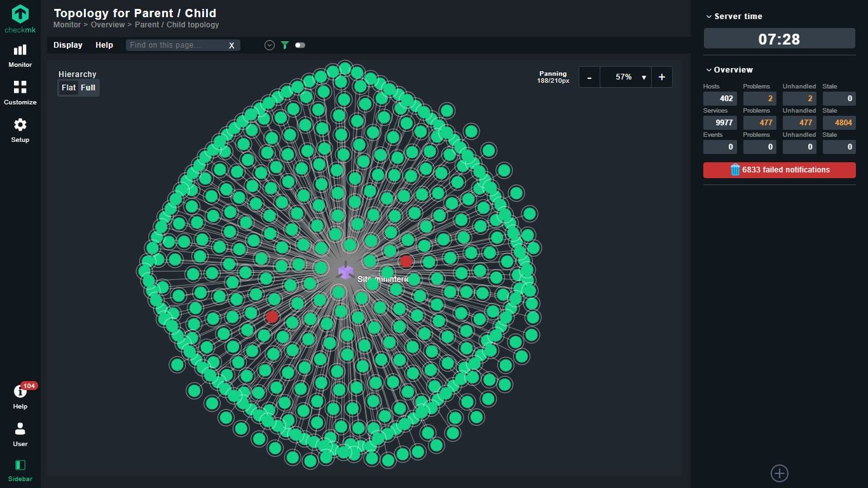Expand the circled chevron in menu bar

[270, 45]
